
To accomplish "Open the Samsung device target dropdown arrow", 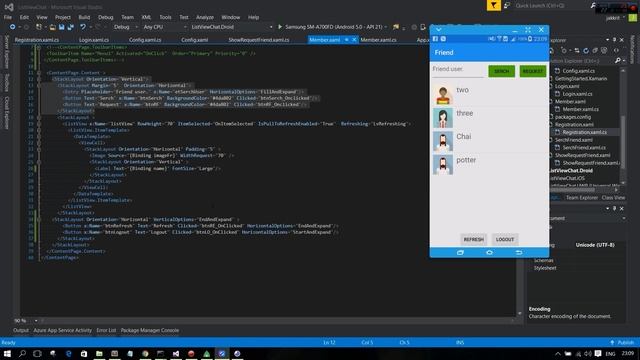I will click(385, 27).
